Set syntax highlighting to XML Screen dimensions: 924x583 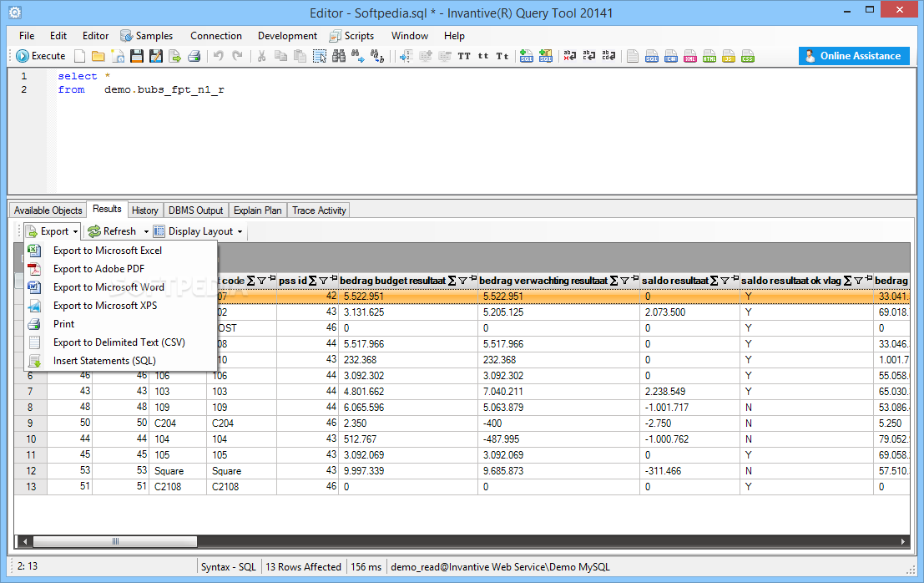690,56
